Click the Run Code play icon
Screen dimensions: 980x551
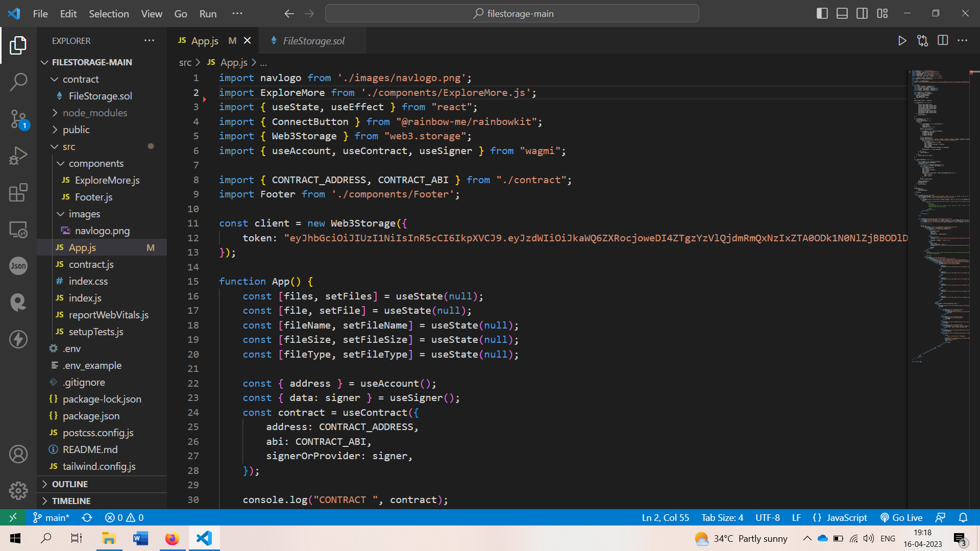coord(902,41)
